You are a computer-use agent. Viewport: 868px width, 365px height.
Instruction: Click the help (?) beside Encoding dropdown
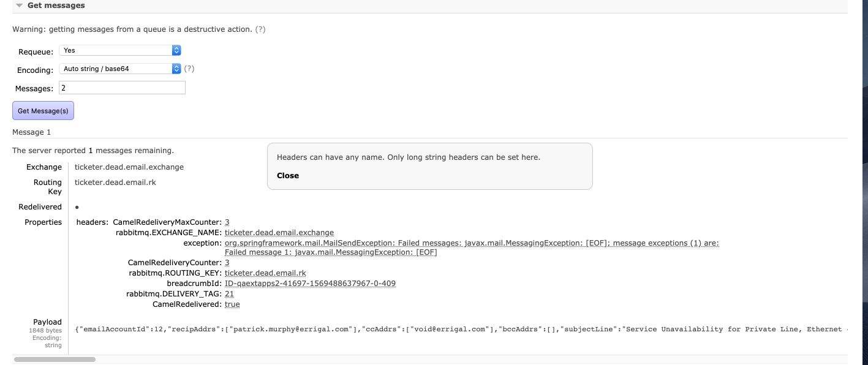(x=189, y=69)
